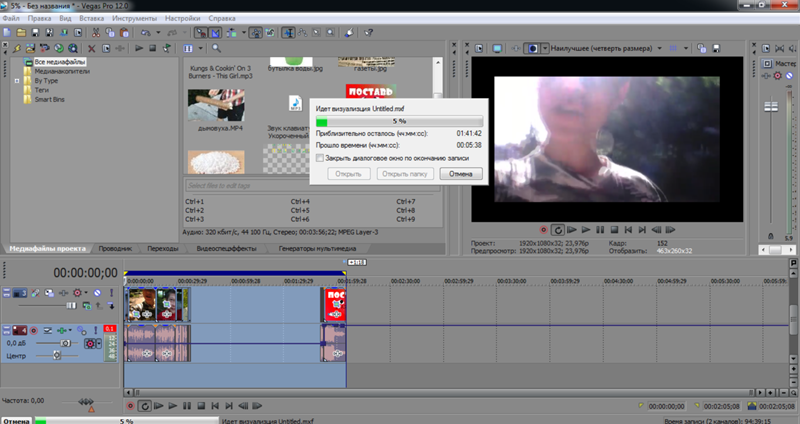This screenshot has height=424, width=800.
Task: Toggle Solo exclamation mark on video track
Action: [111, 293]
